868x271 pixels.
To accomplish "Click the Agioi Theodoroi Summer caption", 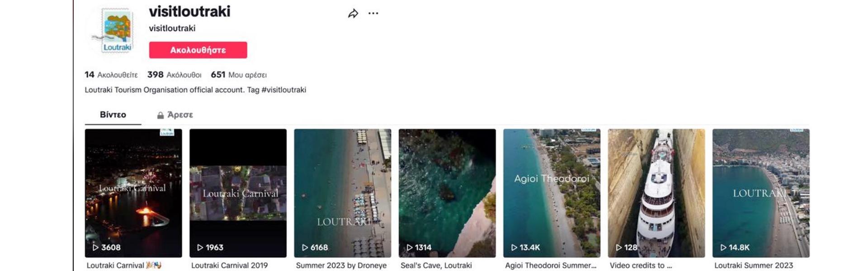I will click(550, 266).
